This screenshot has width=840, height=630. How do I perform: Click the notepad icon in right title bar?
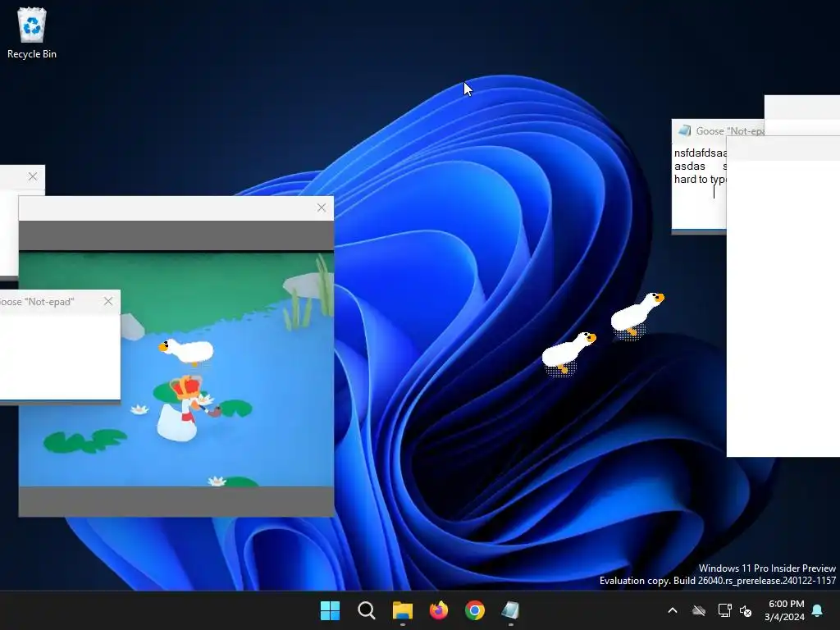(x=684, y=130)
